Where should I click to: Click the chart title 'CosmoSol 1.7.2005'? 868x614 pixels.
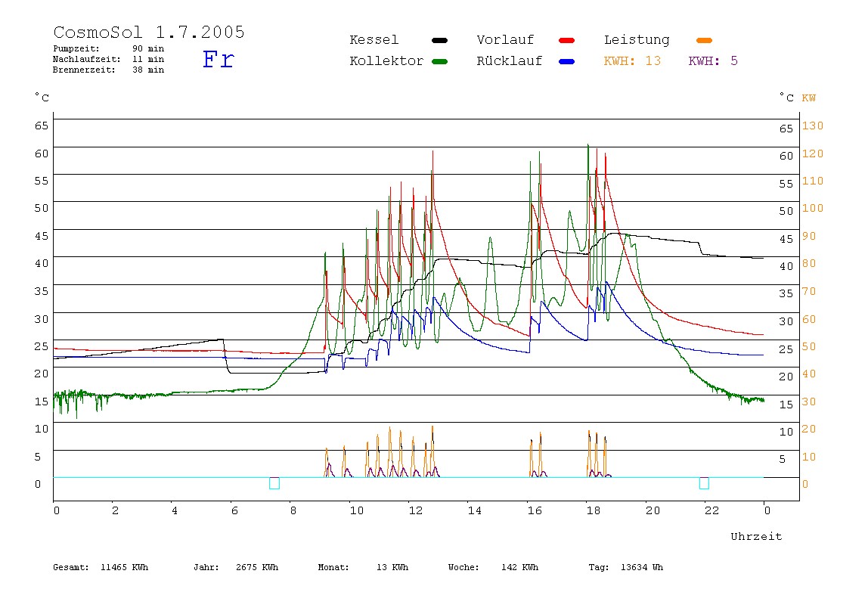tap(149, 32)
